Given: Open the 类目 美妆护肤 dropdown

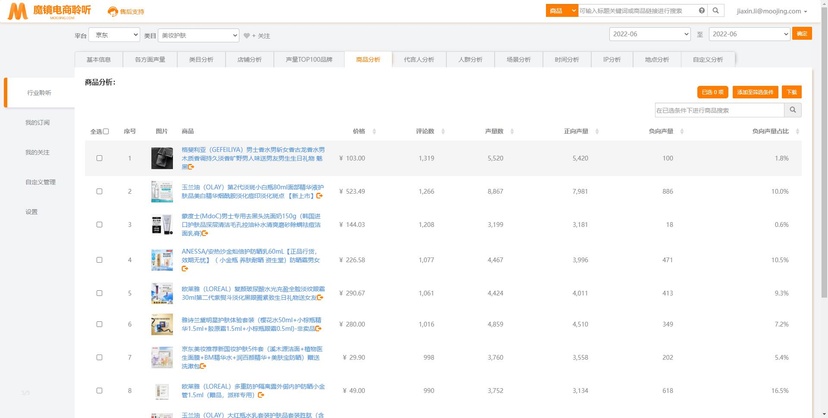Looking at the screenshot, I should point(199,35).
